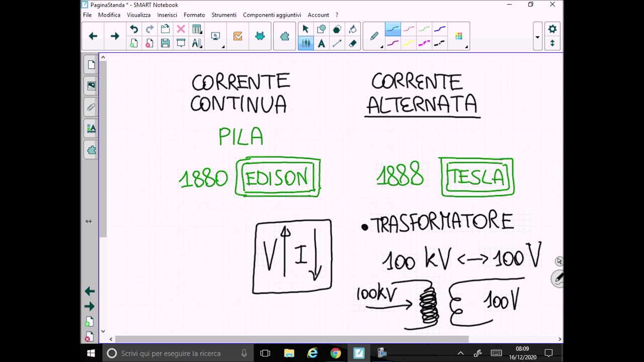Screen dimensions: 644x362
Task: Click the Redo icon
Action: pos(149,29)
